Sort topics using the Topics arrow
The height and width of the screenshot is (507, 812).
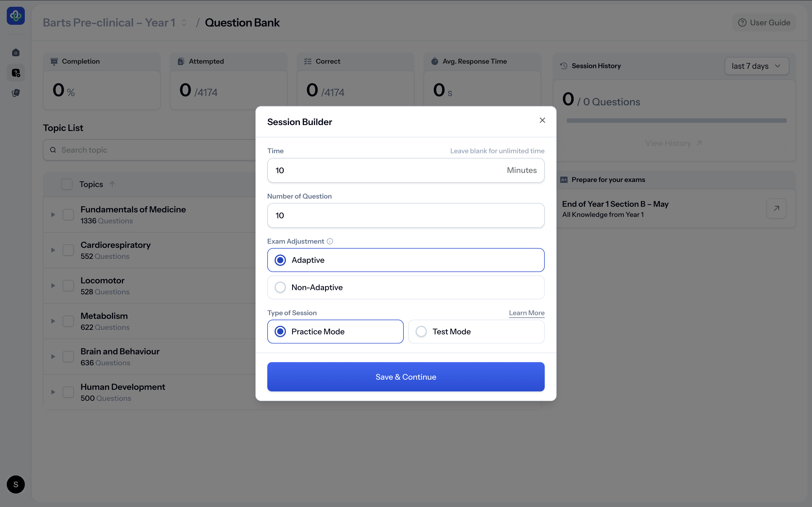pos(112,184)
